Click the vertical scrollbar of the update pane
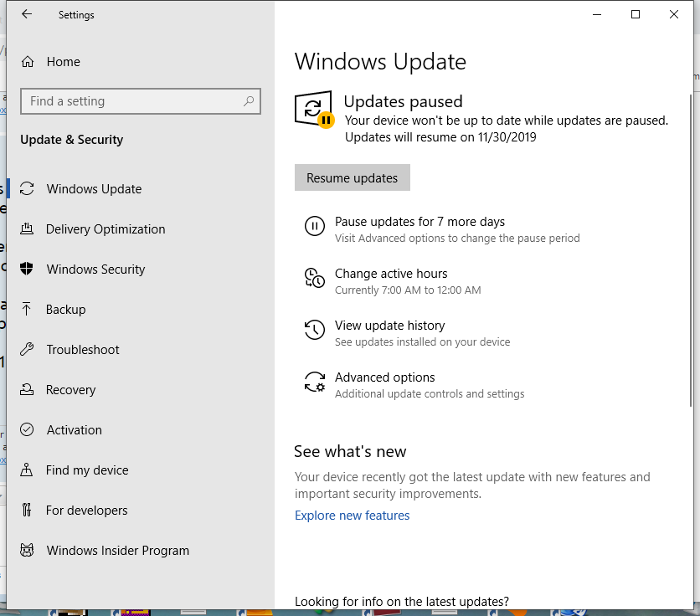 691,250
